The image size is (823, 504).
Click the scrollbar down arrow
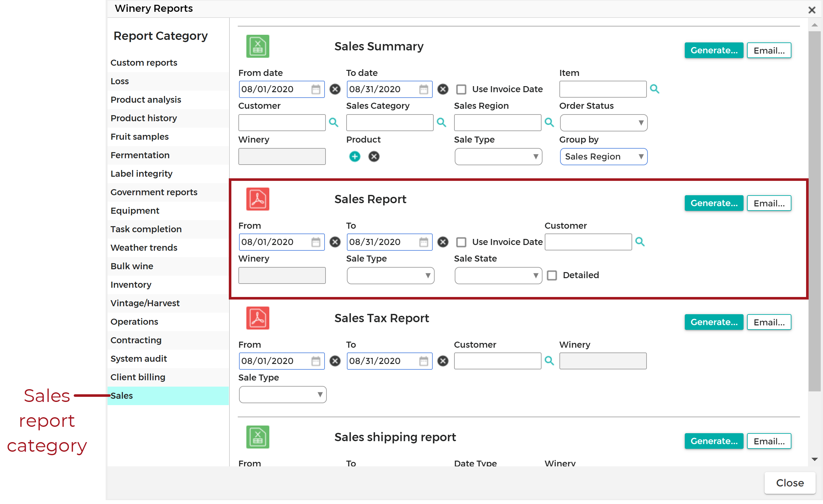[814, 460]
